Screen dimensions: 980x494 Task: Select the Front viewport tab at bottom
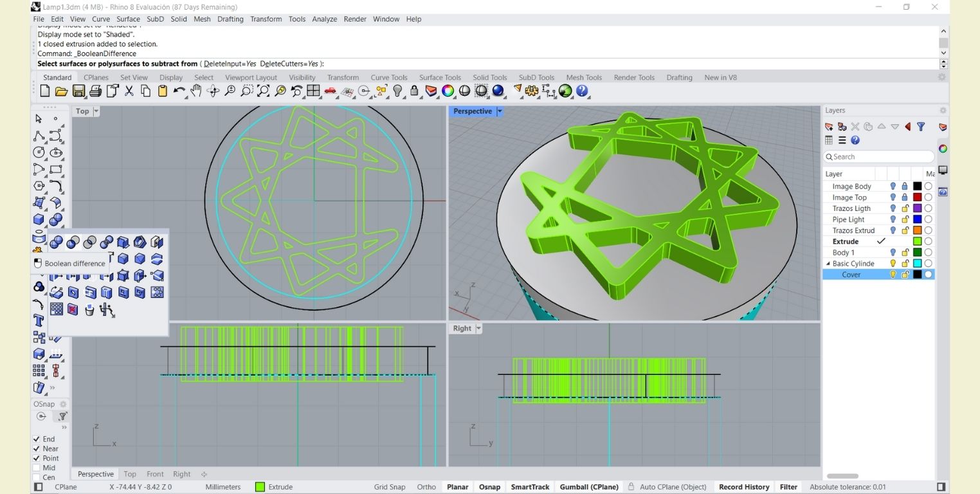point(155,474)
